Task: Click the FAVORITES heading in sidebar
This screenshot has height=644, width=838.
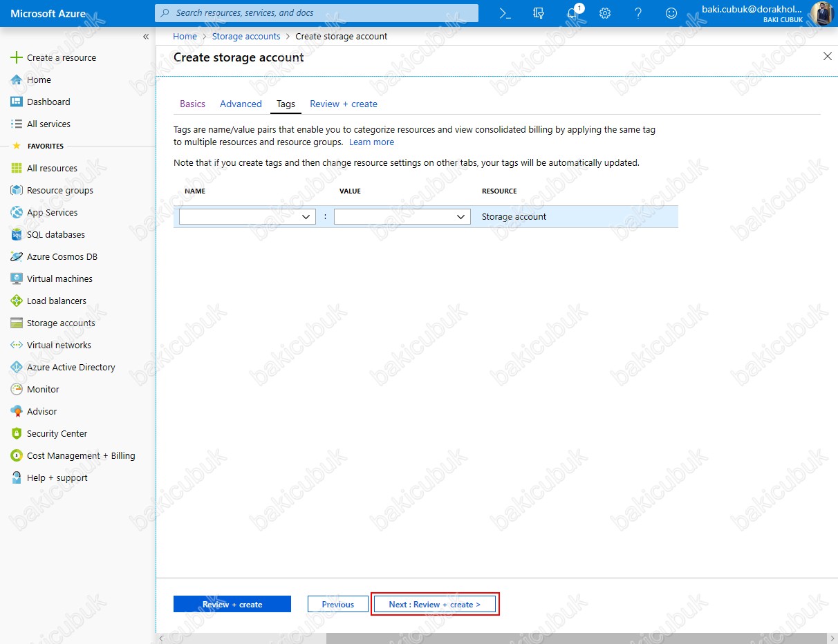Action: tap(46, 146)
